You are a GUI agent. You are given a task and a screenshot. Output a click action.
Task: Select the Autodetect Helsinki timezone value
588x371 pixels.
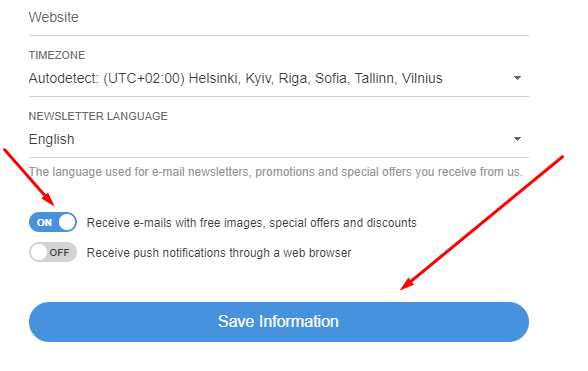click(x=236, y=78)
